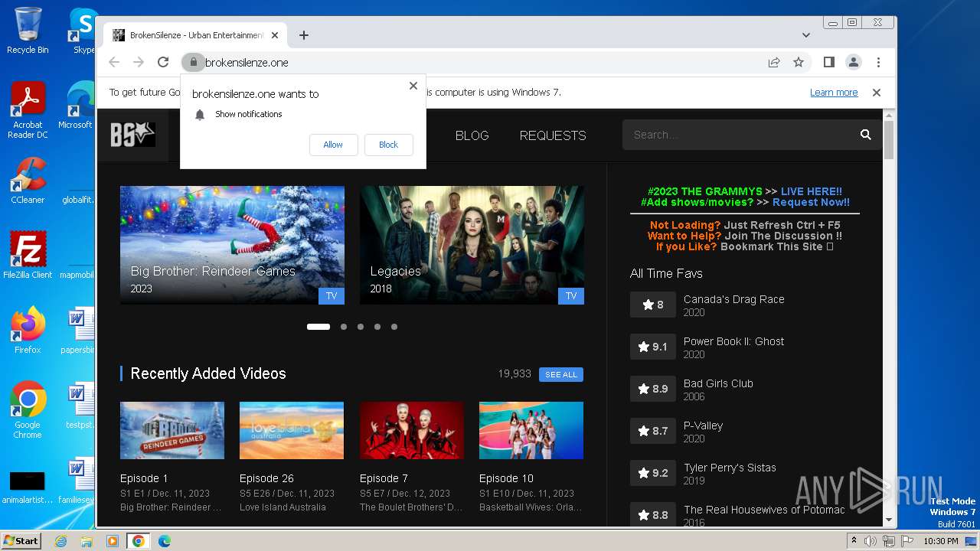The image size is (980, 551).
Task: Open FileZilla Client desktop icon
Action: click(x=28, y=255)
